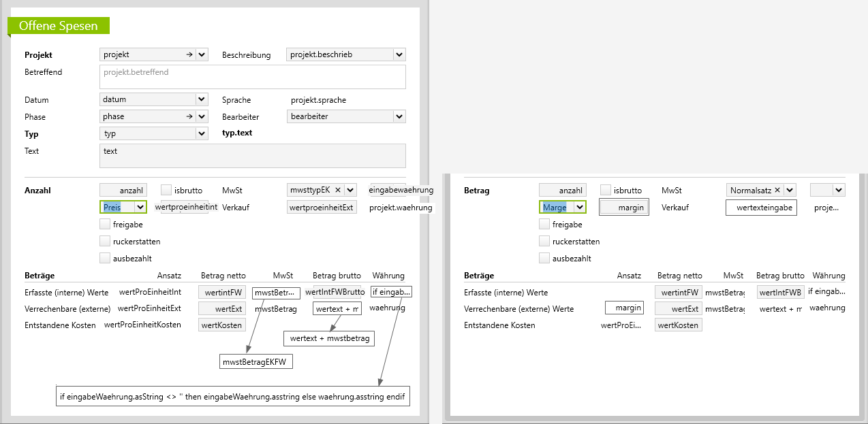The width and height of the screenshot is (868, 424).
Task: Click the Offene Spesen green header tag
Action: click(59, 26)
